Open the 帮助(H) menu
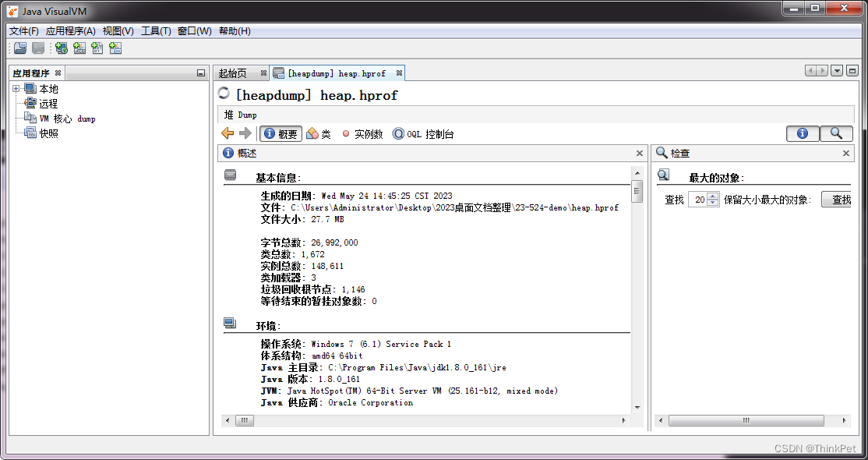 235,31
